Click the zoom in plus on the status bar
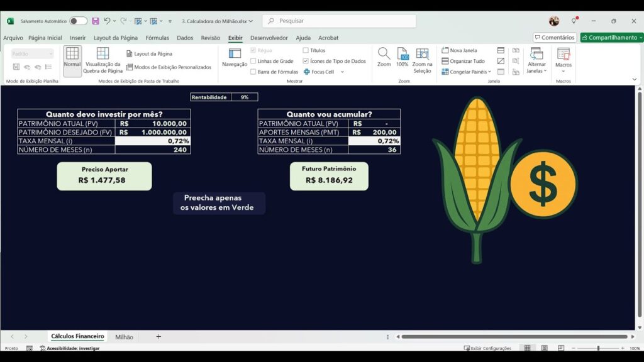Image resolution: width=644 pixels, height=362 pixels. (623, 348)
